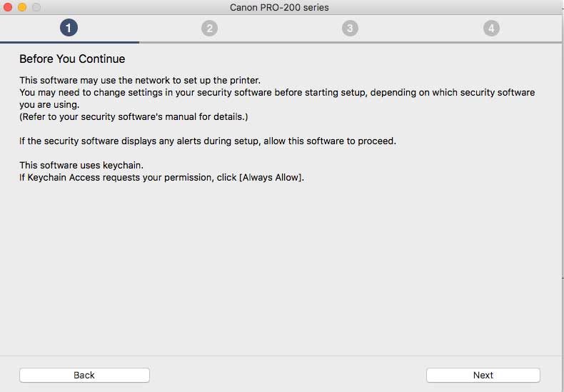Click the 'you are using.' text line

pyautogui.click(x=49, y=105)
